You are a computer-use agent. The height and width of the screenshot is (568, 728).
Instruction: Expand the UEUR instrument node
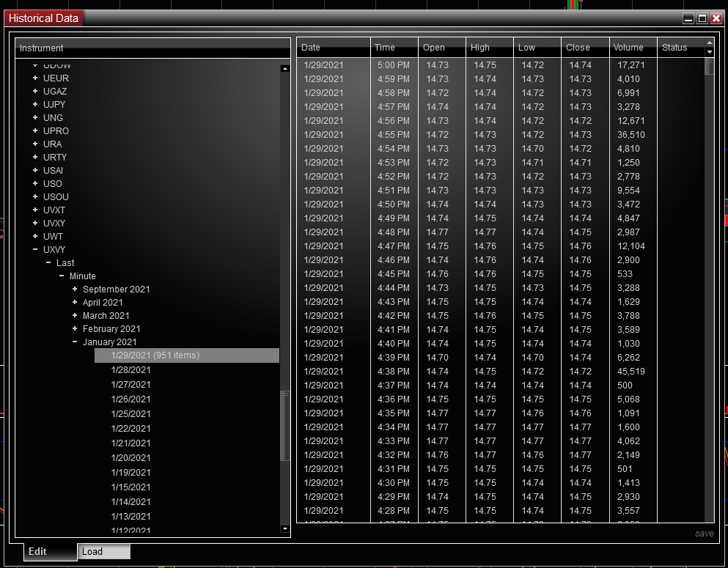[35, 78]
